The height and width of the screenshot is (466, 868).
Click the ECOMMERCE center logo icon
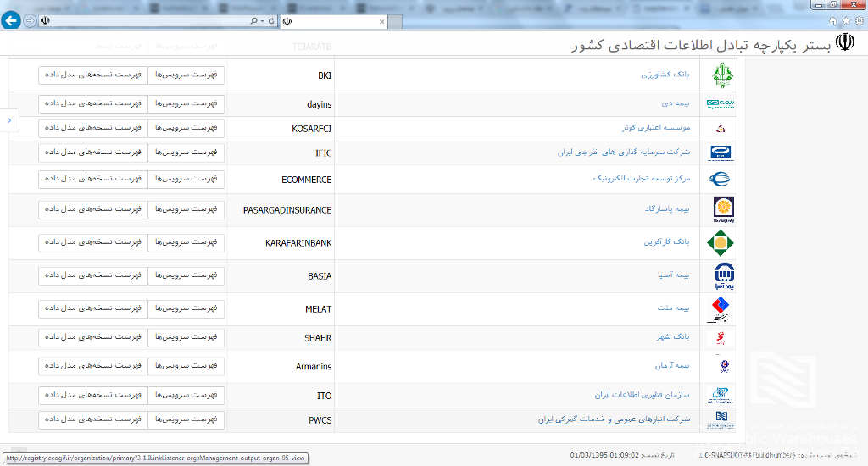(x=720, y=179)
